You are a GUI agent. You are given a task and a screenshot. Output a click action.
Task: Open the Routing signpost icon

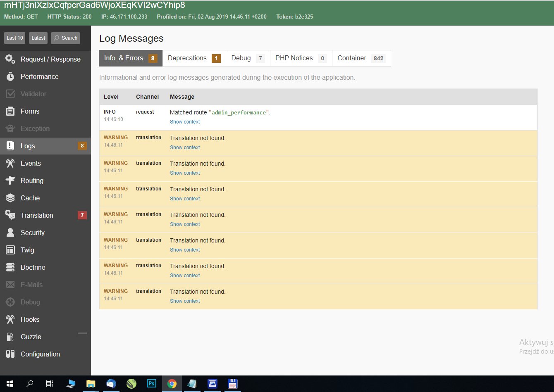tap(10, 181)
